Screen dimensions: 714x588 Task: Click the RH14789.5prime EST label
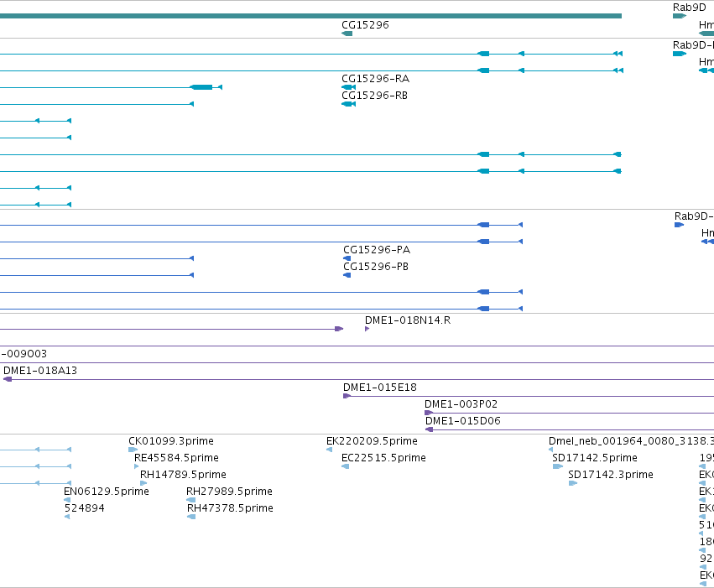pos(183,475)
